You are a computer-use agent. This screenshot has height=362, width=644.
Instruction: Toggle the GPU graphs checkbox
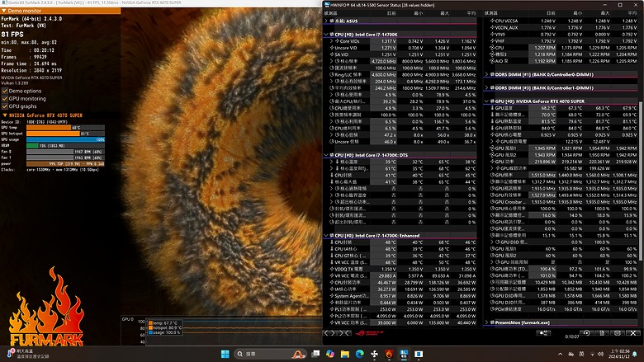tap(5, 106)
